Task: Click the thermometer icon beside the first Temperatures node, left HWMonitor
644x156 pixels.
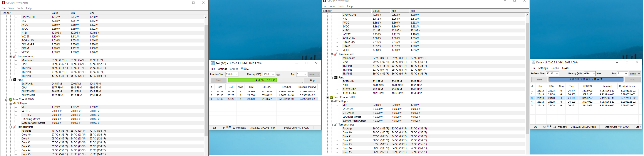Action: [x=15, y=56]
